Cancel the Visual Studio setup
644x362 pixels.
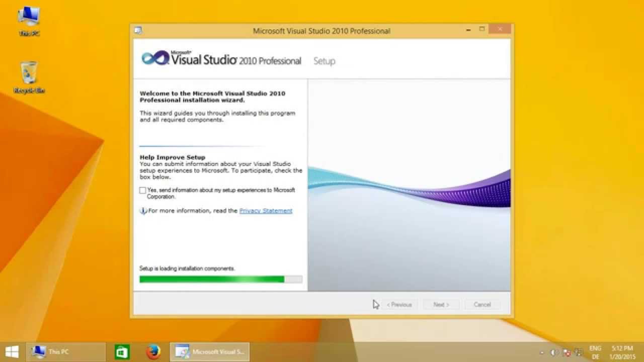tap(482, 305)
